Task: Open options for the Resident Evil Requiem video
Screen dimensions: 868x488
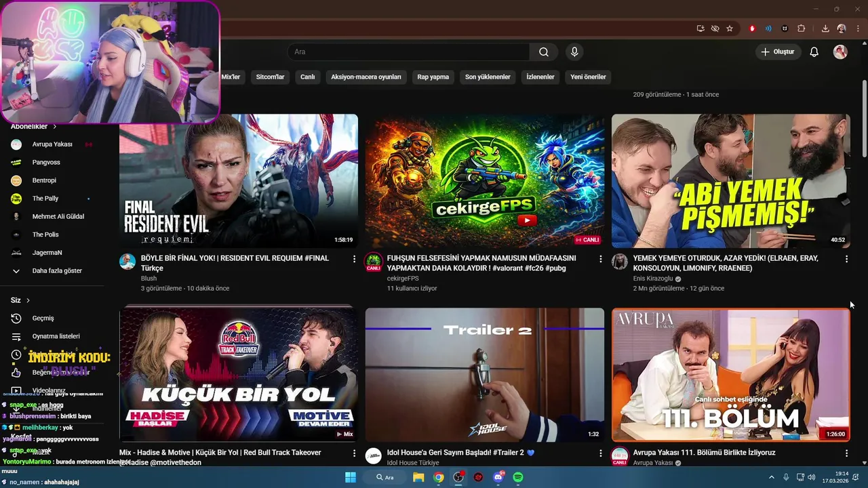Action: pos(354,259)
